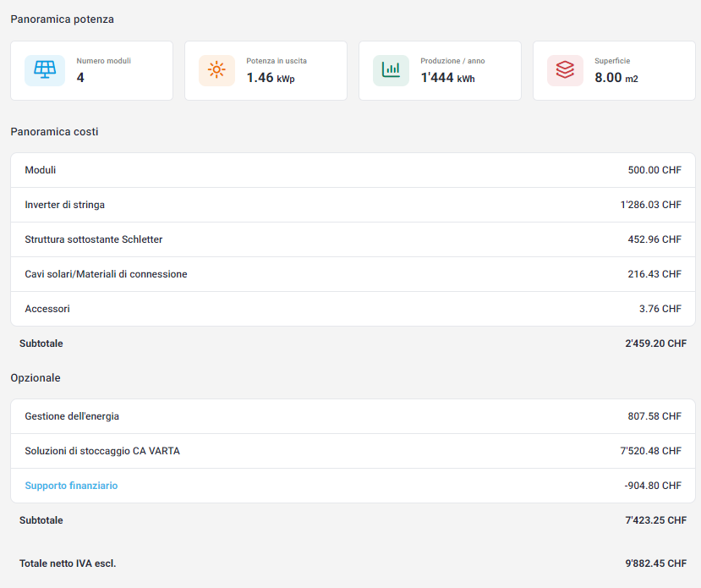Select Soluzioni di stoccaggio CA VARTA row

click(x=353, y=451)
